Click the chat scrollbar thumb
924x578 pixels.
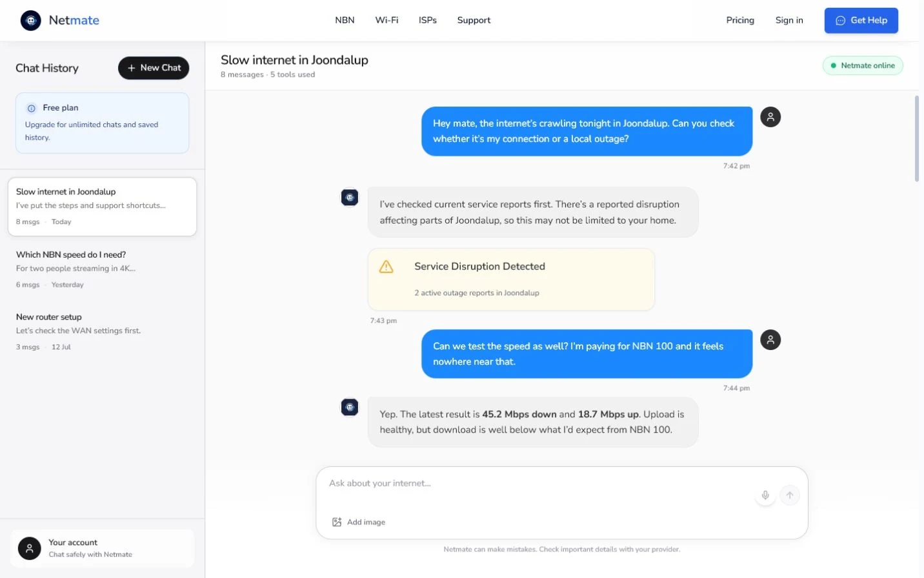[916, 138]
